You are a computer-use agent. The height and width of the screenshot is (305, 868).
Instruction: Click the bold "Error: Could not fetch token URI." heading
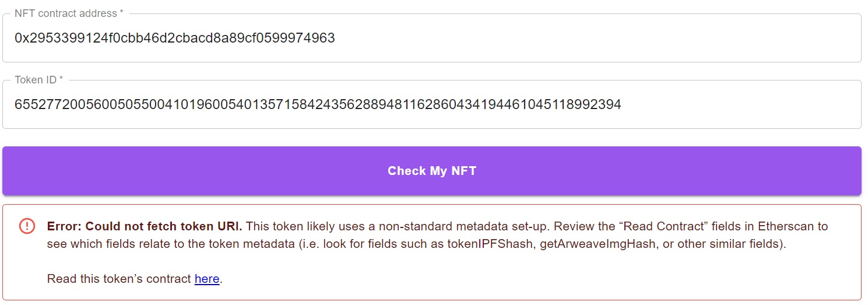pyautogui.click(x=145, y=226)
